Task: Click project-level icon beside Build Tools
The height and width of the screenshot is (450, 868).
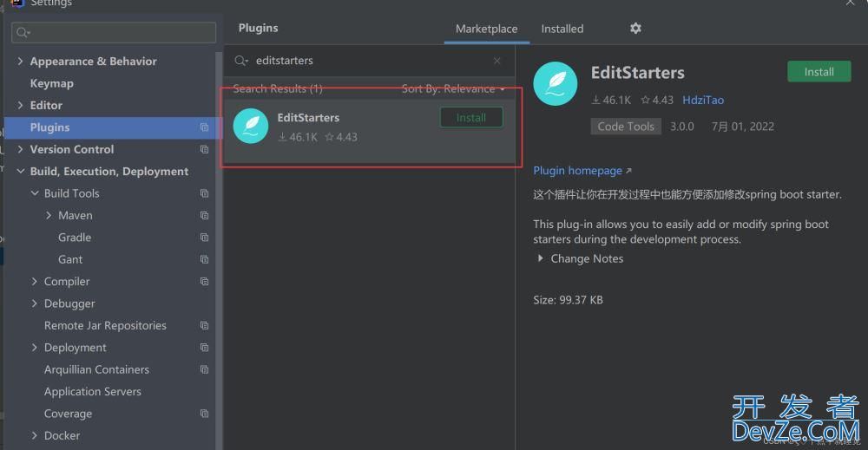Action: point(204,193)
